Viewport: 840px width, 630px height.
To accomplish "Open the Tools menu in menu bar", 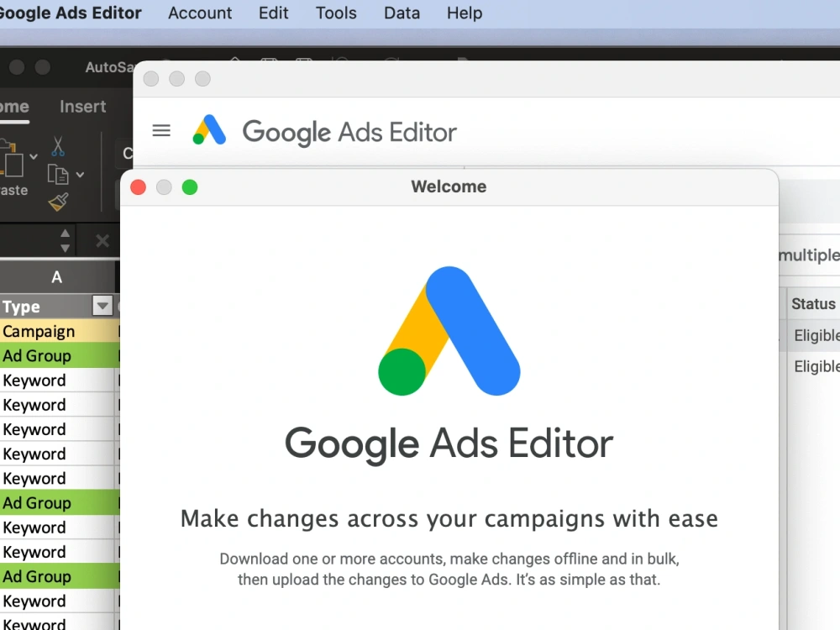I will (x=336, y=13).
